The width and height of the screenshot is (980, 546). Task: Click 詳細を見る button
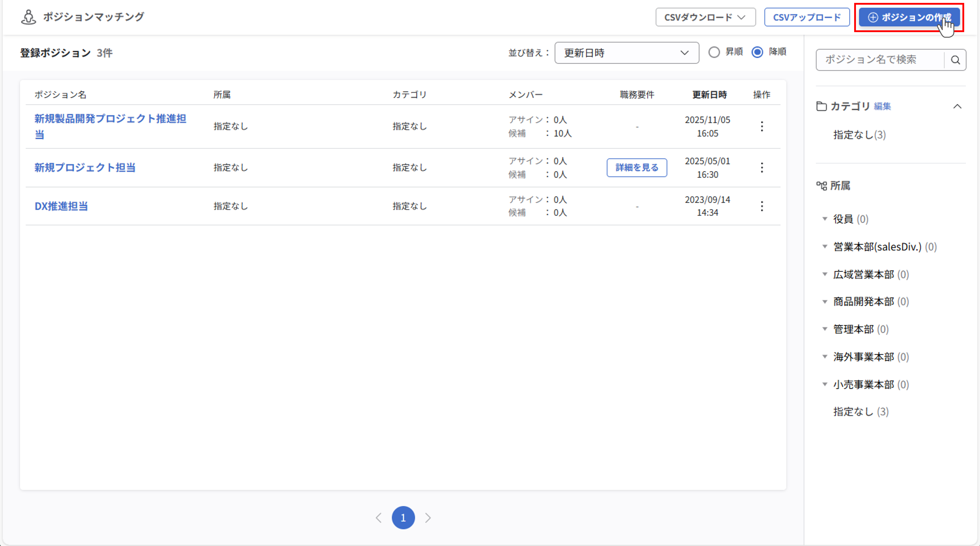pyautogui.click(x=637, y=167)
